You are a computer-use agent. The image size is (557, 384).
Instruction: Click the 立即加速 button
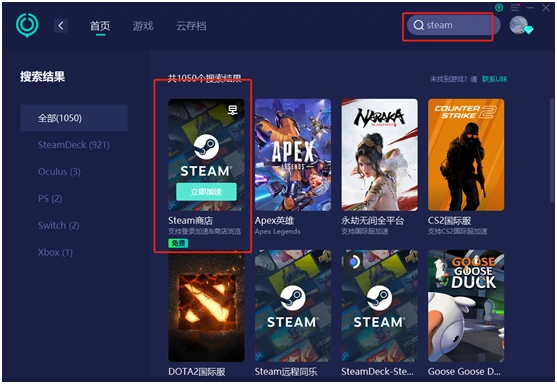[206, 192]
